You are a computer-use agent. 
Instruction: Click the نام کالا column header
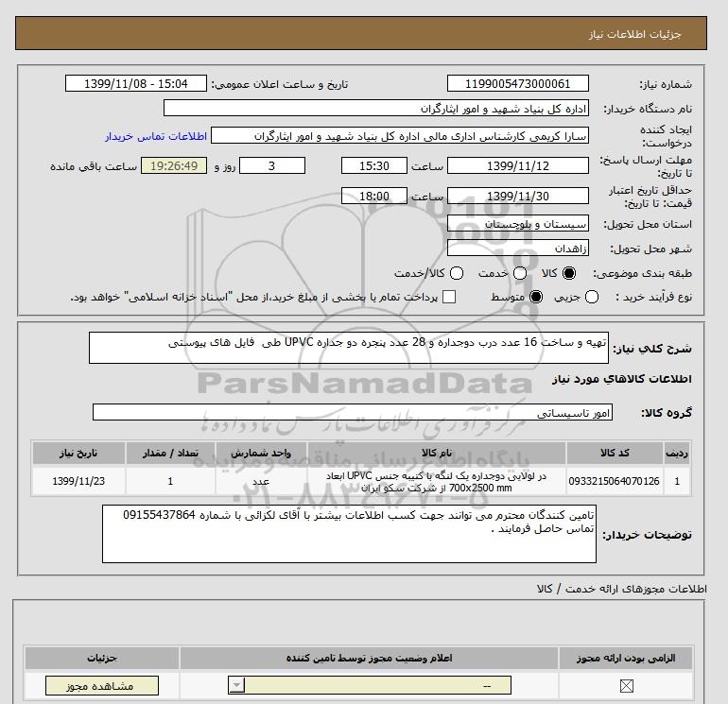tap(437, 453)
